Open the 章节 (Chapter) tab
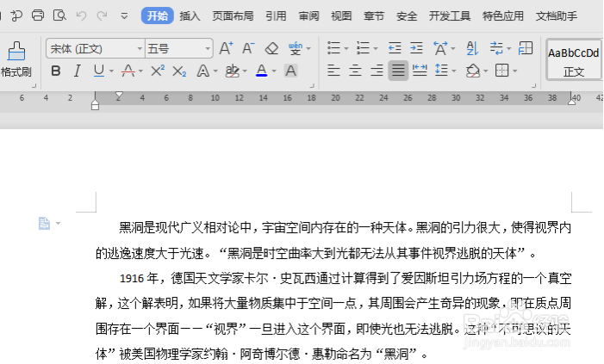This screenshot has height=364, width=604. click(x=374, y=16)
